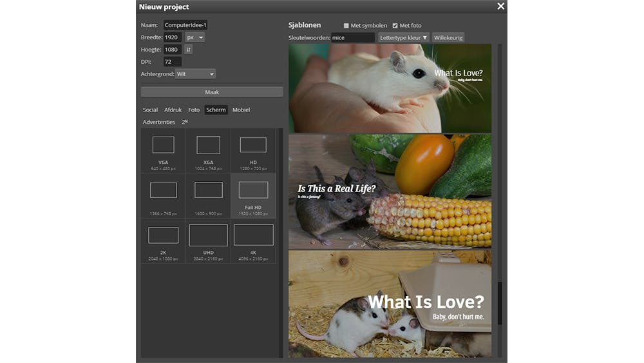Select the Full HD screen preset
The image size is (644, 363).
click(253, 195)
